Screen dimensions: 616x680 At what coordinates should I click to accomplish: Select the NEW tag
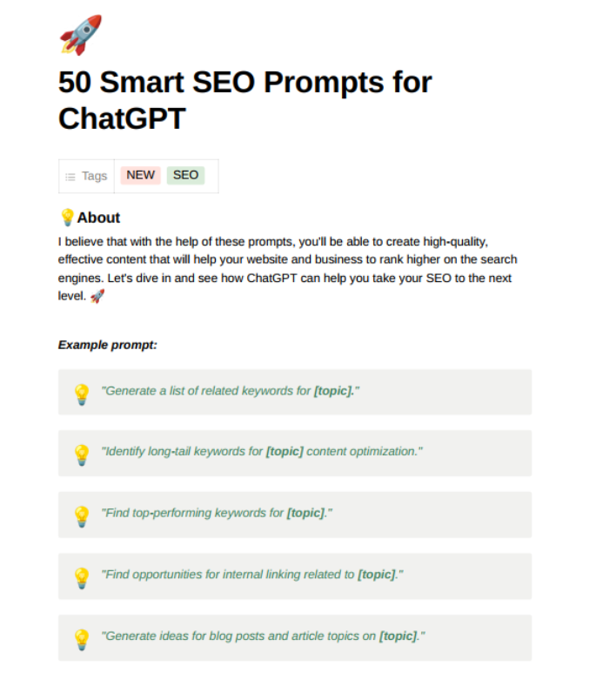(x=140, y=175)
